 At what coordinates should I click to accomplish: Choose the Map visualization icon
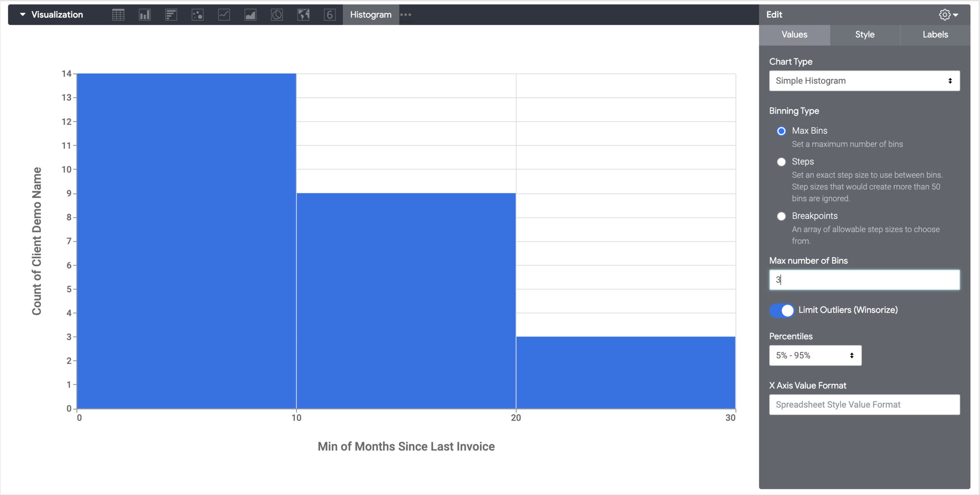pyautogui.click(x=303, y=15)
